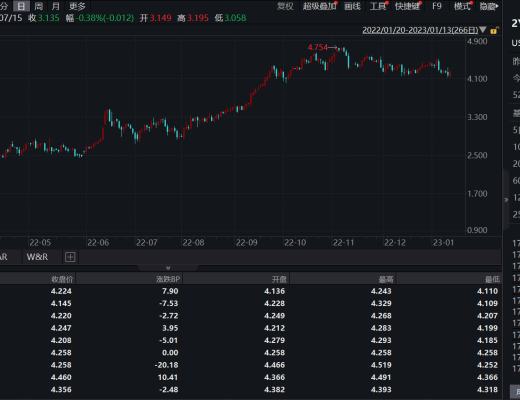Switch chart to monthly (月) period
The image size is (520, 400).
click(56, 6)
